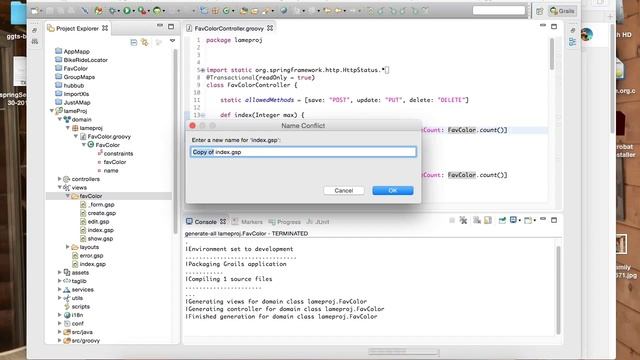Click the new name text field
The image size is (640, 360).
tap(303, 152)
